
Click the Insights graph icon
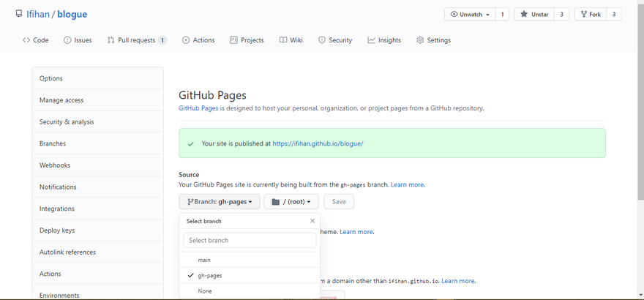[372, 40]
